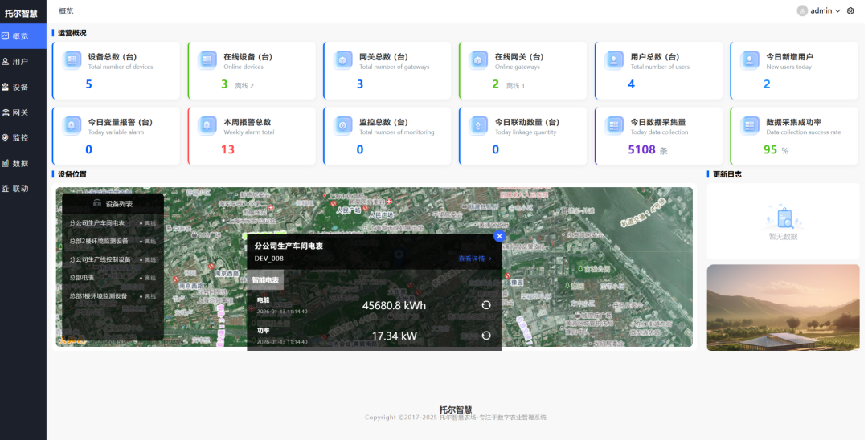The width and height of the screenshot is (868, 440).
Task: Click the 设备列表 header icon
Action: 97,203
